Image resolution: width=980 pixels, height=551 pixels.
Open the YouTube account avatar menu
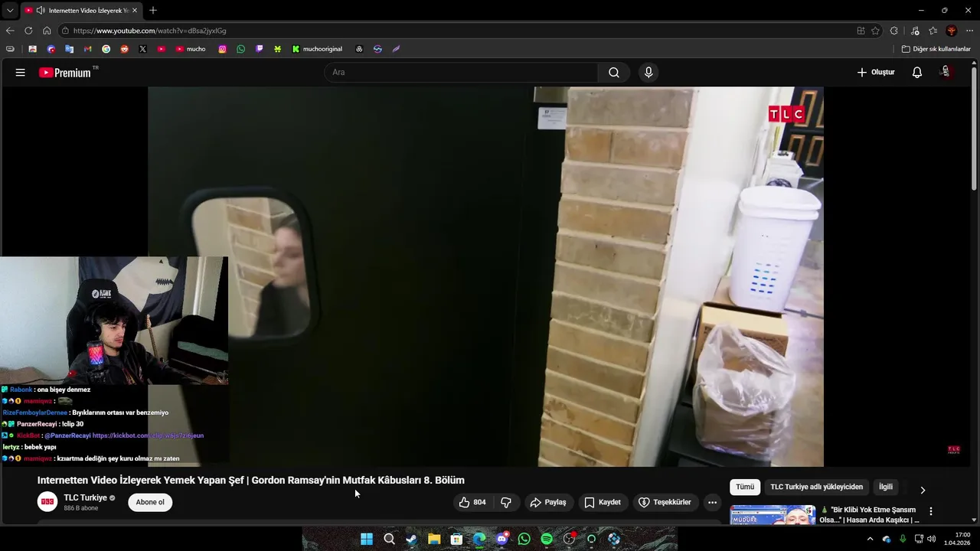946,72
